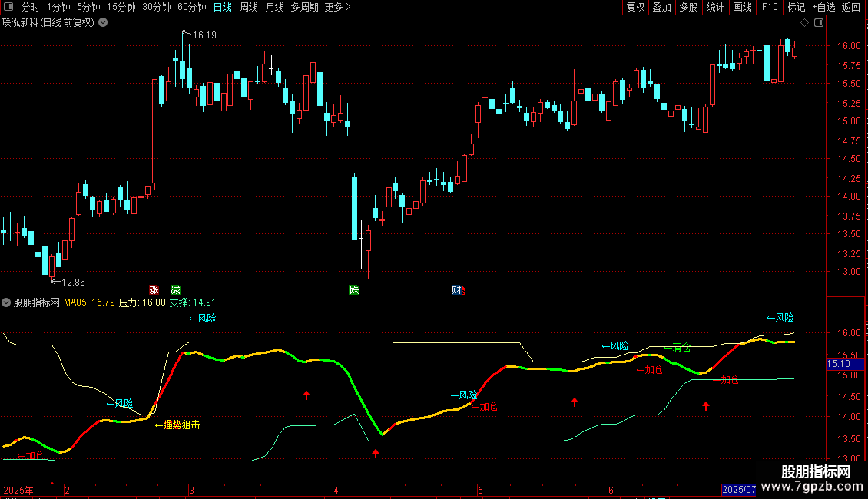Click month 4 on the time axis
868x499 pixels.
[336, 490]
